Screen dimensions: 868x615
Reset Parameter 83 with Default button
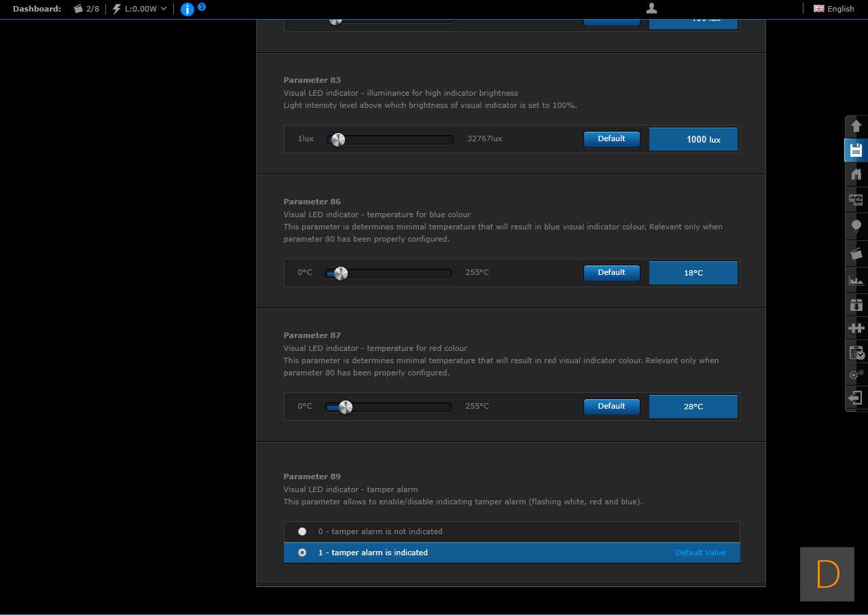pyautogui.click(x=611, y=139)
